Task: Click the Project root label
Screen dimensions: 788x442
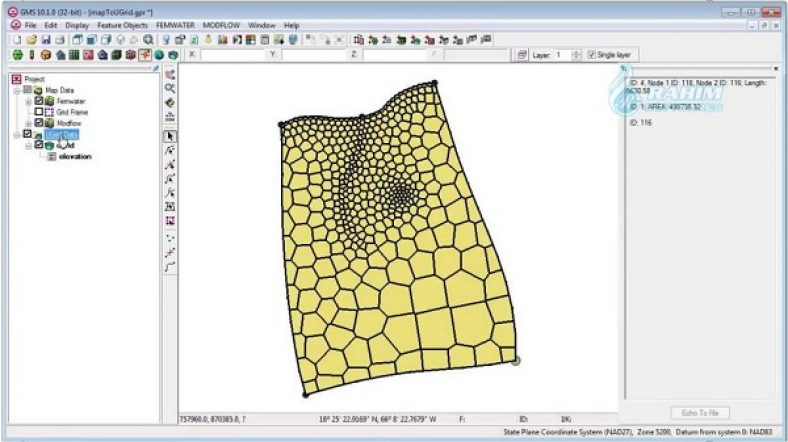Action: [x=34, y=79]
